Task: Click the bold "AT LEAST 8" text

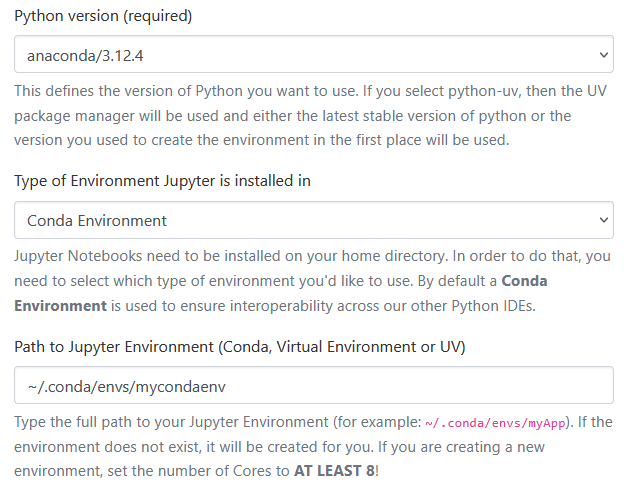Action: click(x=332, y=470)
